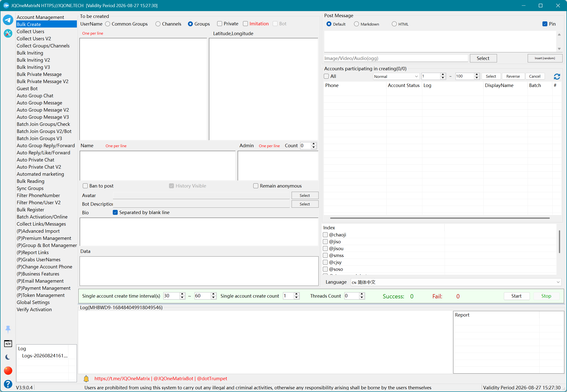Click the Post Message scrollbar down arrow
The image size is (567, 392).
tap(559, 49)
